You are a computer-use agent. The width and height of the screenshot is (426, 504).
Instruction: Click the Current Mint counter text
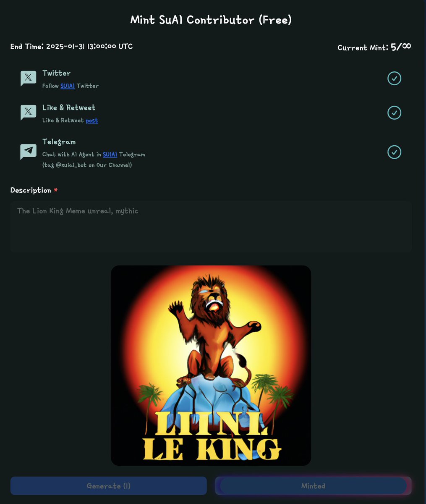374,47
